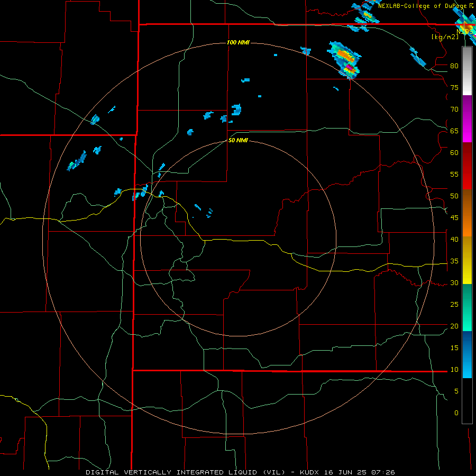Click the 65 value on the color scale
Viewport: 476px width, 476px height.
pyautogui.click(x=454, y=131)
